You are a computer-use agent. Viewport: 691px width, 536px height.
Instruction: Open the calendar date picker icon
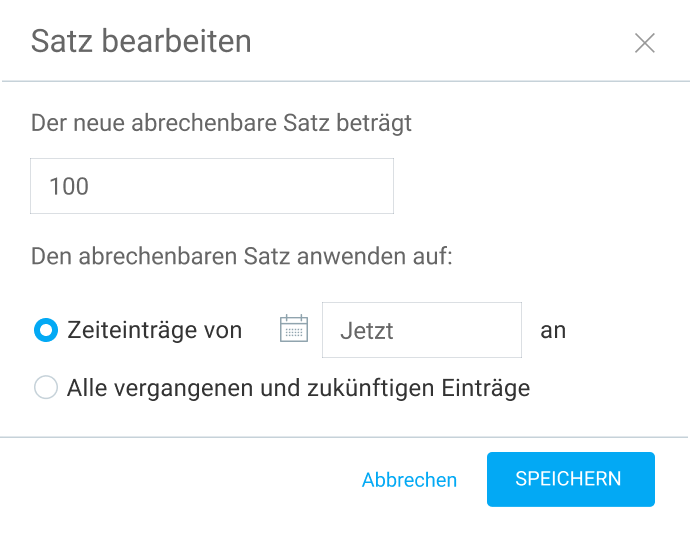[294, 329]
